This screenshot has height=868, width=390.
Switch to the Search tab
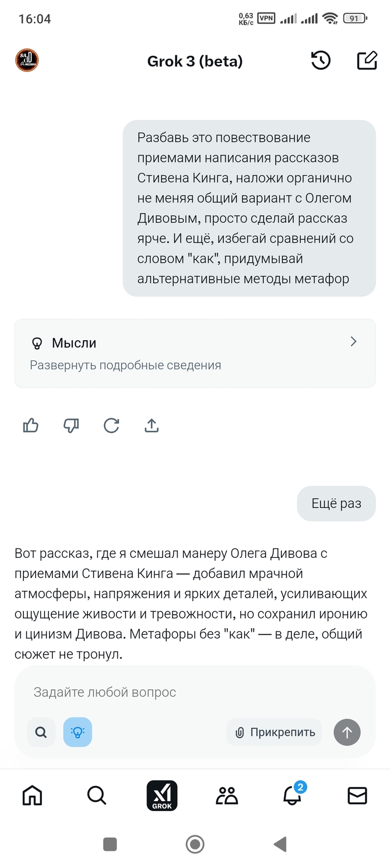pos(97,795)
